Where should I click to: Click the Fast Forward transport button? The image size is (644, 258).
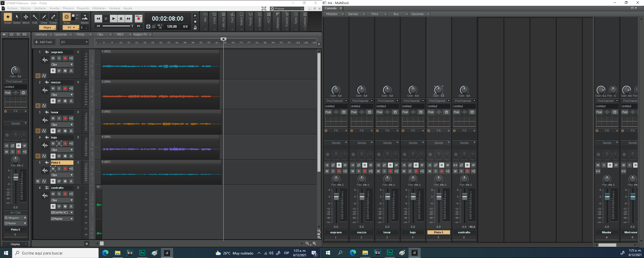pos(129,18)
